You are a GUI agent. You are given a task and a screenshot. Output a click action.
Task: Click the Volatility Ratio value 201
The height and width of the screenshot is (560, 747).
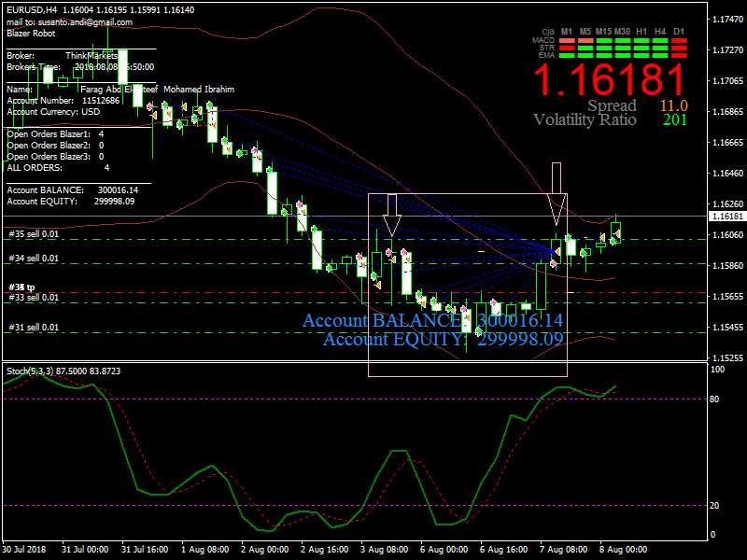[675, 119]
